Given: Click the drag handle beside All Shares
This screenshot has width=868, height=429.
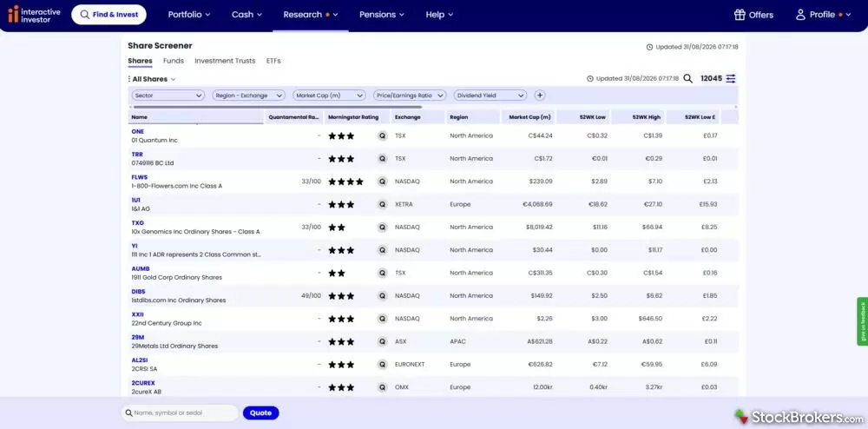Looking at the screenshot, I should (129, 79).
